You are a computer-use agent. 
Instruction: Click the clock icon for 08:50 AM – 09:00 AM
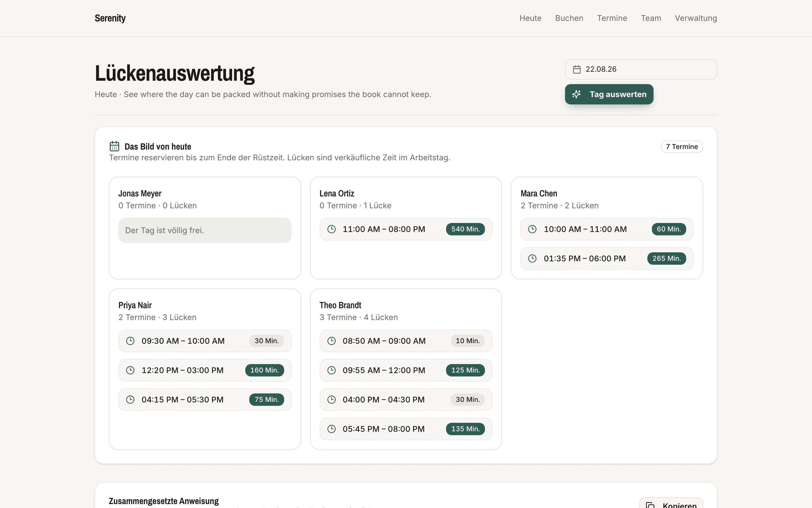[332, 341]
